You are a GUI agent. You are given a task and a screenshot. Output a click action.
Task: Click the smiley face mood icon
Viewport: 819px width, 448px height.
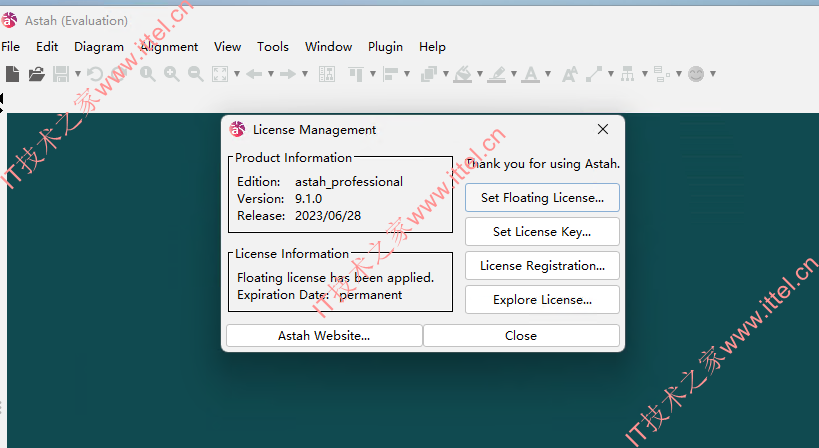(x=696, y=74)
